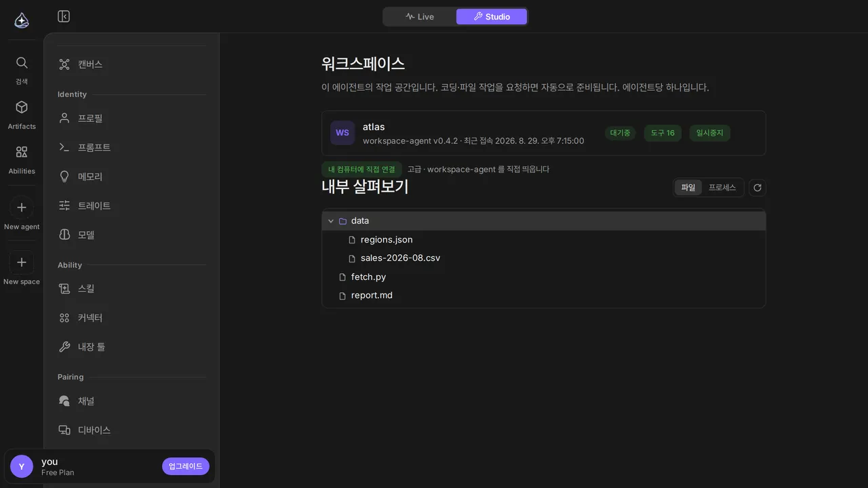The height and width of the screenshot is (488, 868).
Task: Click the 채널 chat bubble icon
Action: coord(64,401)
